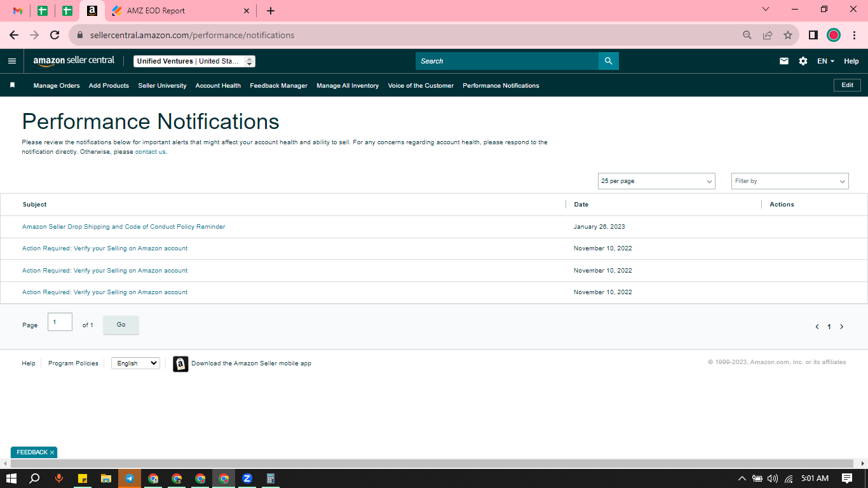Image resolution: width=868 pixels, height=488 pixels.
Task: Open Windows taskbar search
Action: click(x=35, y=478)
